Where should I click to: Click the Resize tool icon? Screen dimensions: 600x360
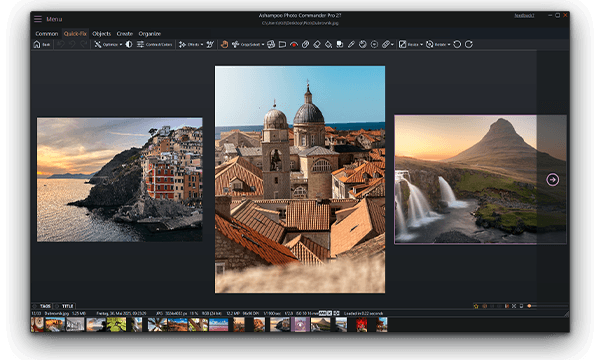403,44
